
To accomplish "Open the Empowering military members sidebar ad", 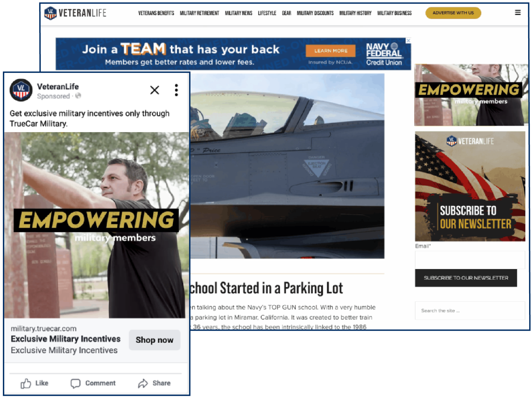I will point(471,95).
